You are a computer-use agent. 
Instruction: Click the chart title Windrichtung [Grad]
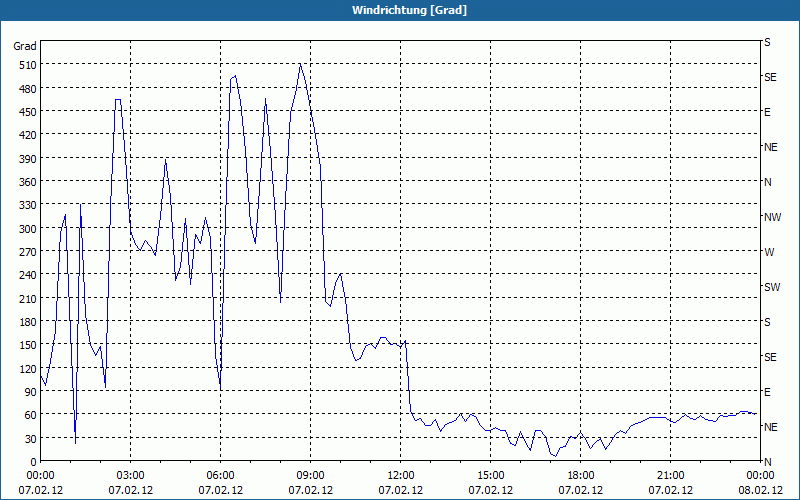[409, 10]
